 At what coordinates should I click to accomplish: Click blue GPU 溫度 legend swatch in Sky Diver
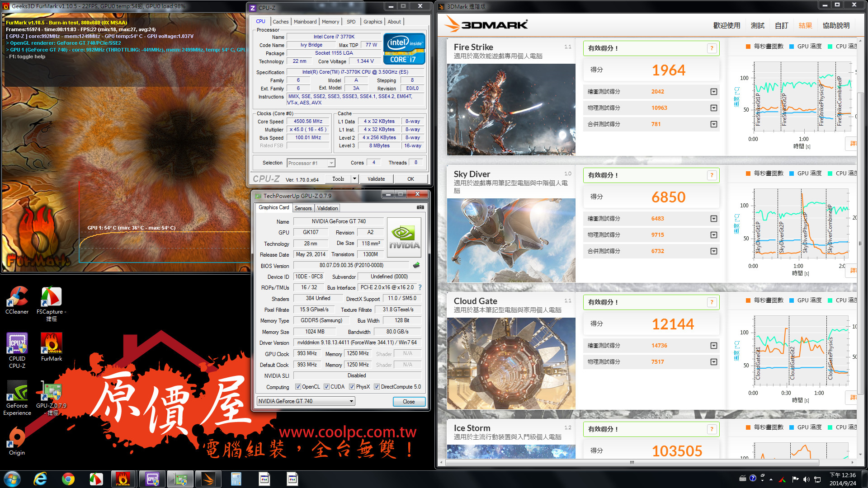coord(792,173)
